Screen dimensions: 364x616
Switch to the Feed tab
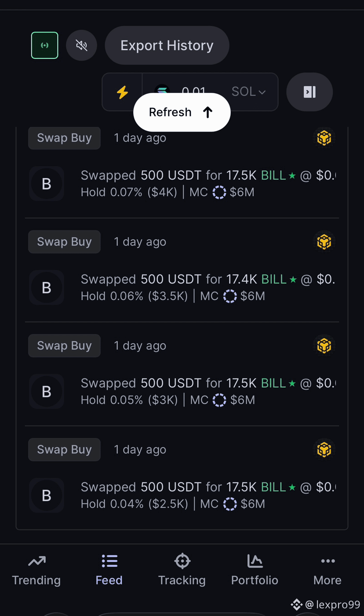(x=109, y=570)
